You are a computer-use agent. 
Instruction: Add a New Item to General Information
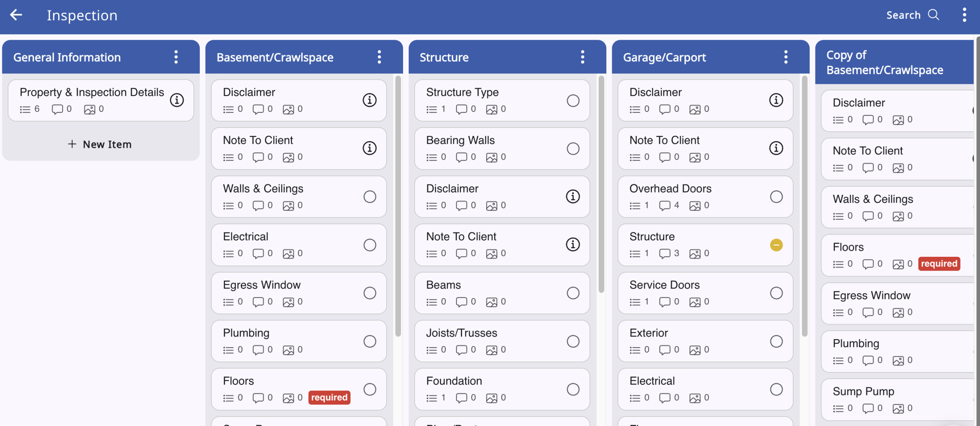click(x=100, y=144)
